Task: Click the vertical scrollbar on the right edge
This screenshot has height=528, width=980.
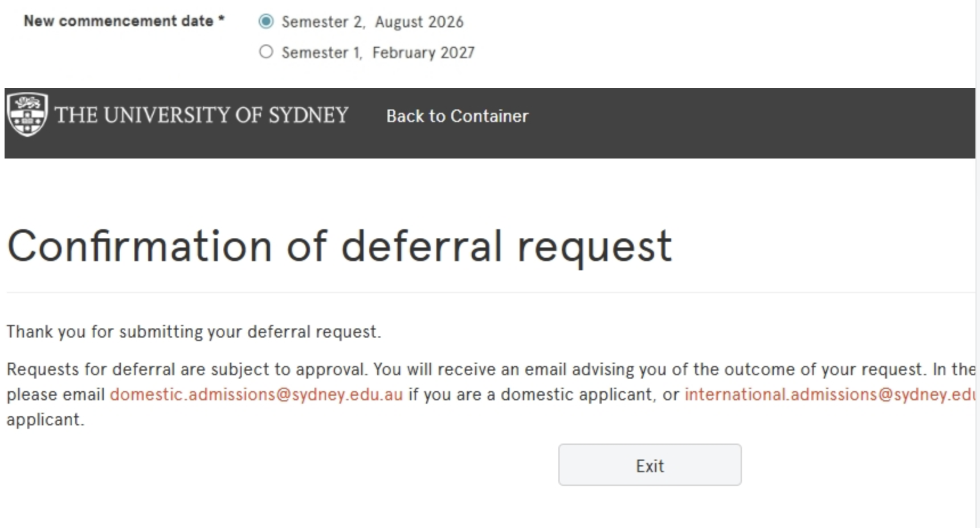Action: [x=977, y=262]
